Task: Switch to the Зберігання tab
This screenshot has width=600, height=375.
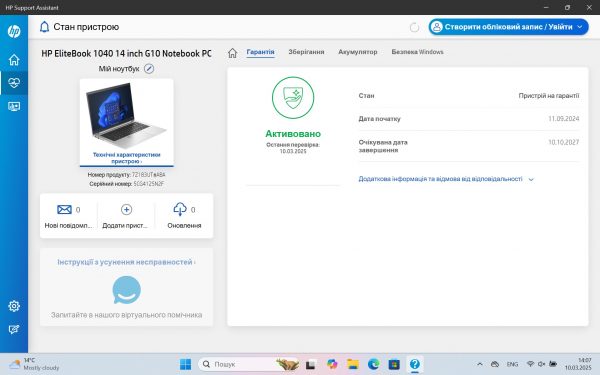Action: pyautogui.click(x=306, y=52)
